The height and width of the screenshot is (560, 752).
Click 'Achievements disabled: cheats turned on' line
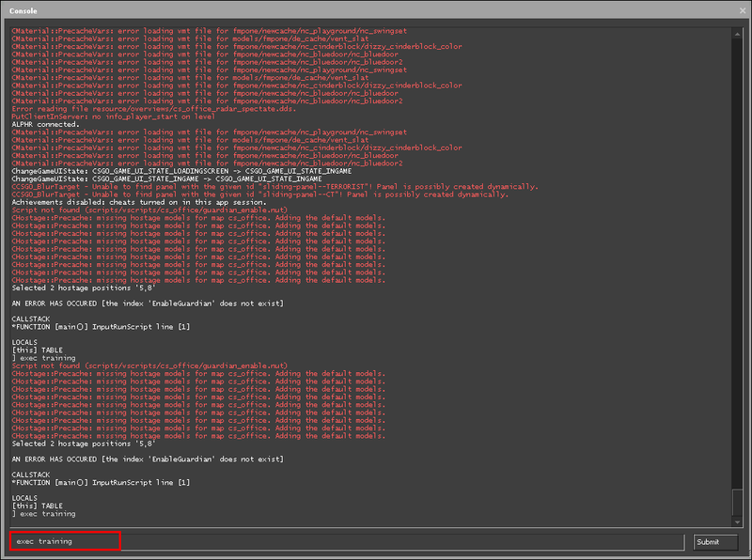pos(139,202)
